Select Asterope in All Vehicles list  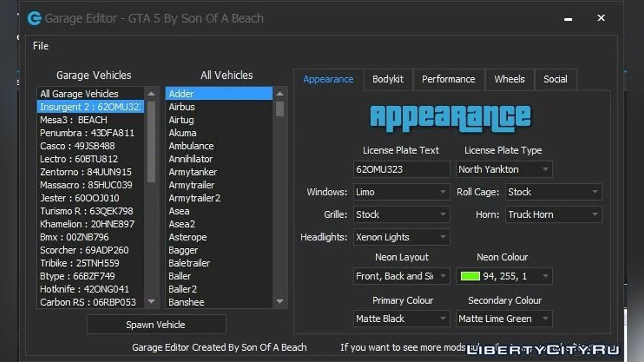pyautogui.click(x=219, y=237)
